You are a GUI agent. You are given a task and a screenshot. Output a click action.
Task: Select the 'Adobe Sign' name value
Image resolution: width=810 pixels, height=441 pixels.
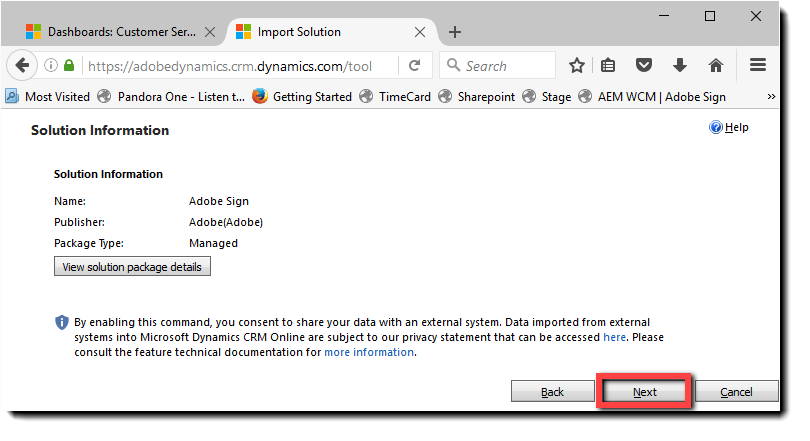[219, 201]
